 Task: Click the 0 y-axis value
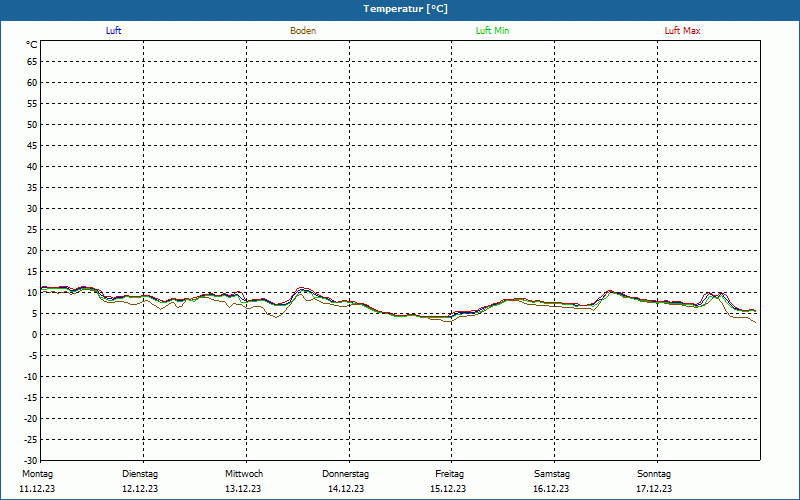(x=35, y=335)
